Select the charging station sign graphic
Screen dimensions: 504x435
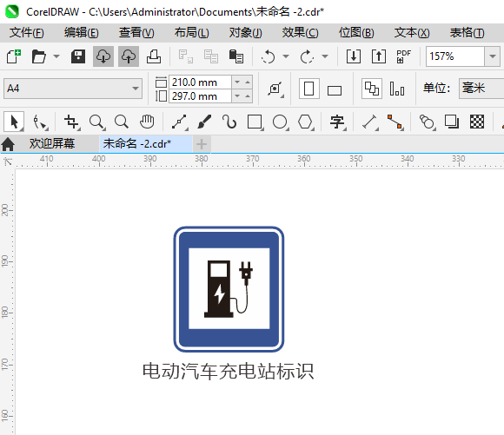pos(229,289)
